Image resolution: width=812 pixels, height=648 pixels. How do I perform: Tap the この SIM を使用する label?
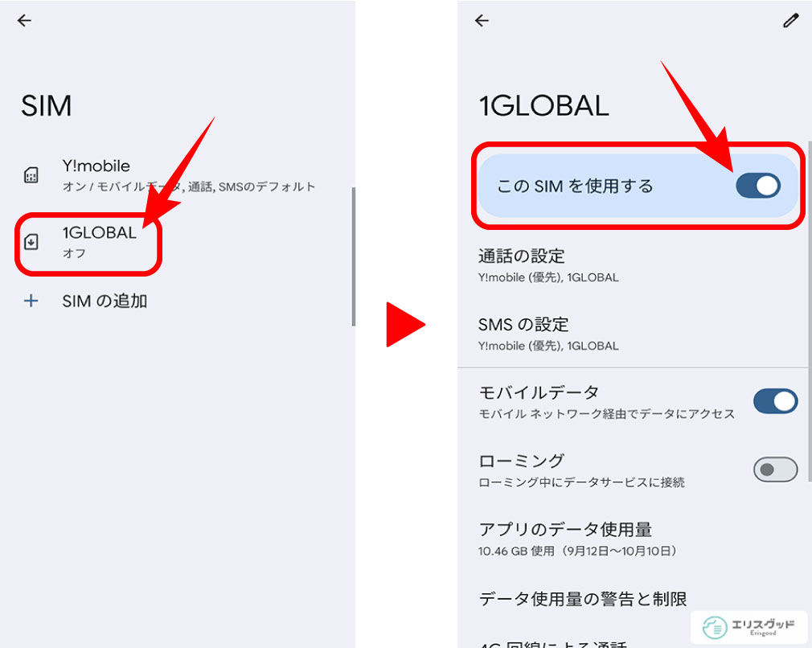coord(576,186)
